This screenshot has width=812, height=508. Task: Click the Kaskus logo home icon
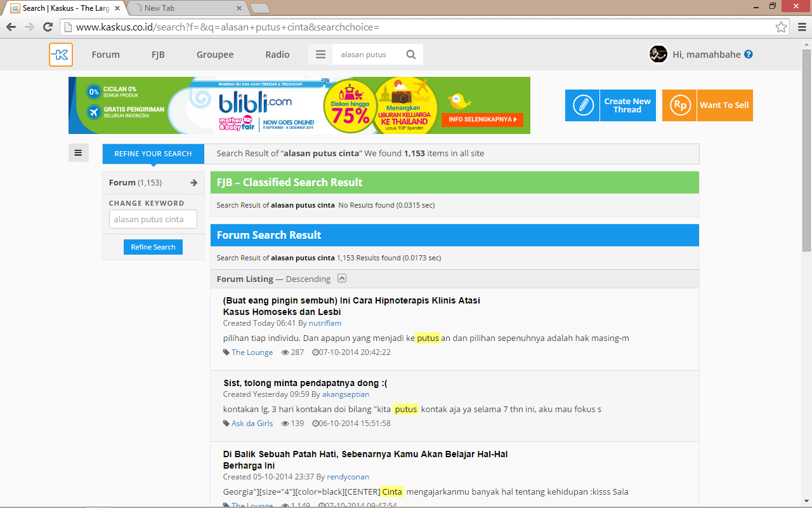tap(61, 55)
